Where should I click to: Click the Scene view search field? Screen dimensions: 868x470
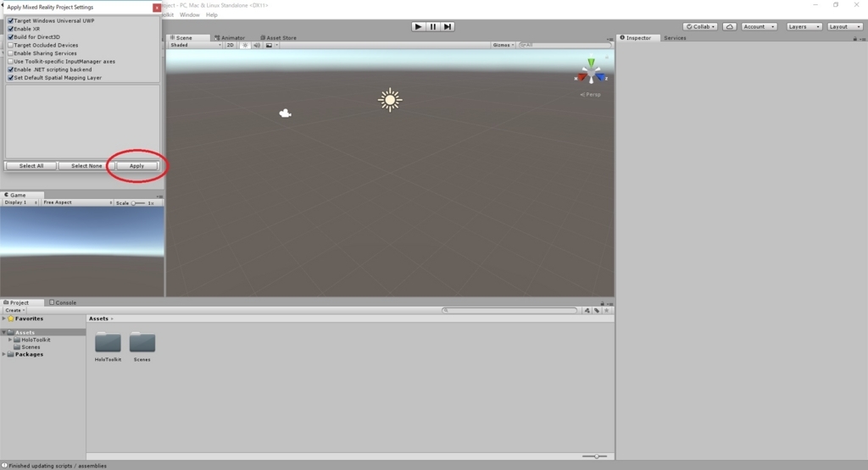(x=565, y=46)
